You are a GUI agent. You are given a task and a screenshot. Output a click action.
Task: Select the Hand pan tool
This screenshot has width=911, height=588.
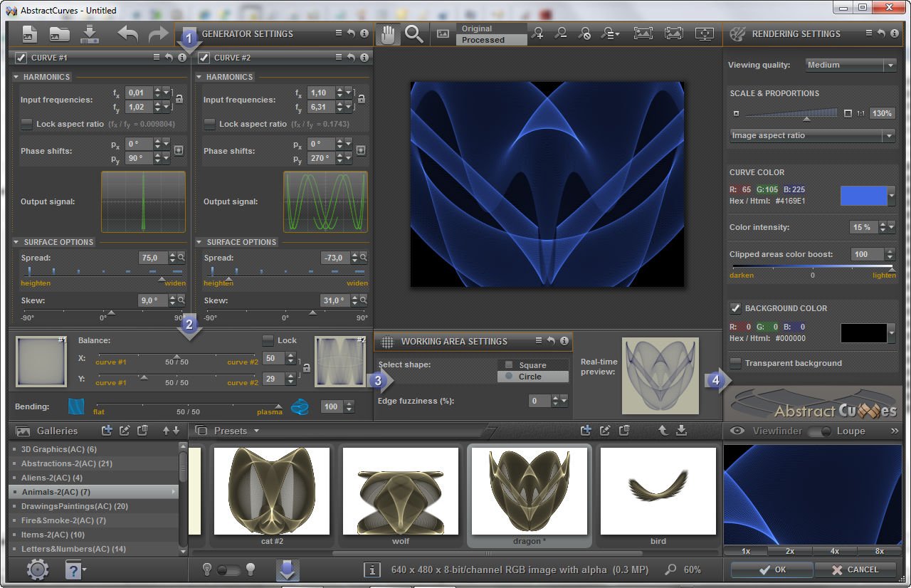[x=388, y=34]
